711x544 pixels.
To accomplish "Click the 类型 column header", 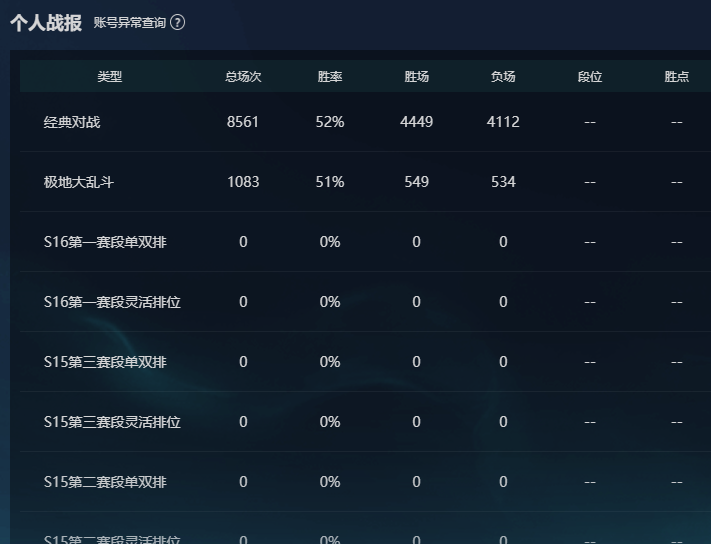I will [x=110, y=77].
